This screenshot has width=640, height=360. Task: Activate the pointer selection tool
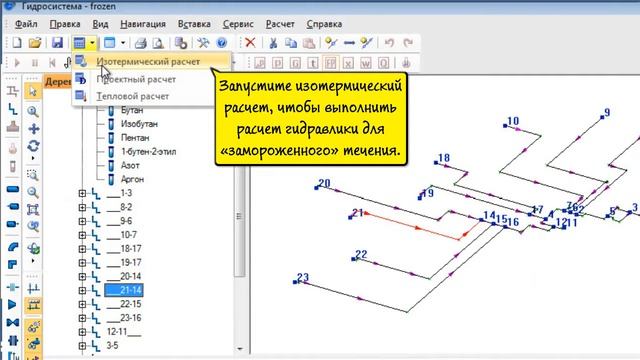[x=33, y=91]
